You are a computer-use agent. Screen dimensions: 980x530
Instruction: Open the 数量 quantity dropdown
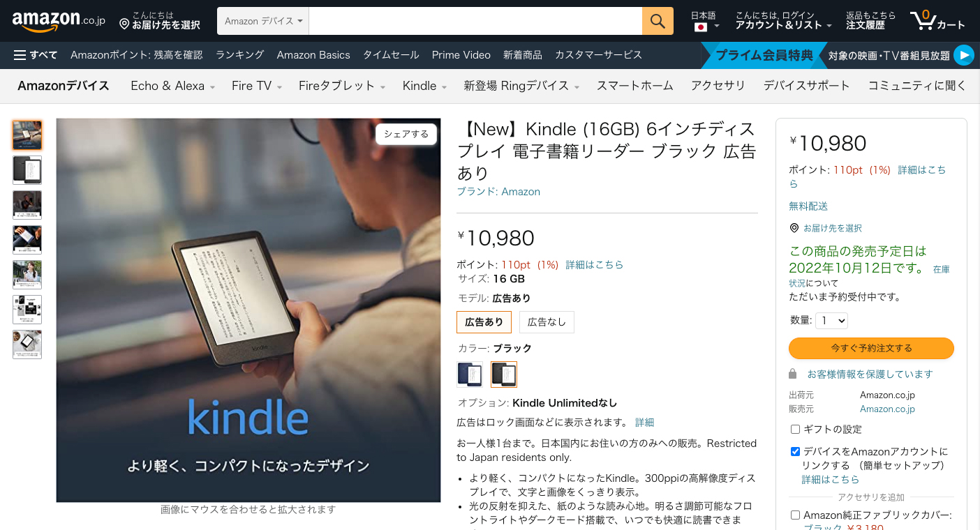tap(832, 321)
